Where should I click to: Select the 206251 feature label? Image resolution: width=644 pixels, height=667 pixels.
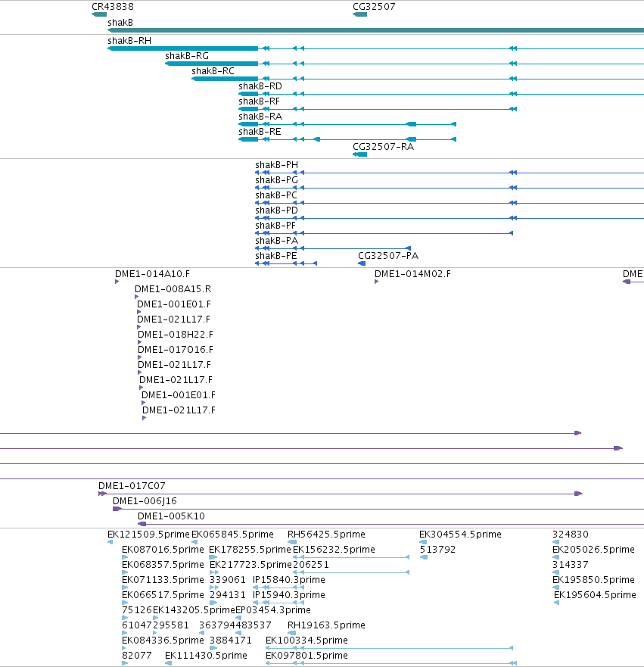click(x=311, y=565)
